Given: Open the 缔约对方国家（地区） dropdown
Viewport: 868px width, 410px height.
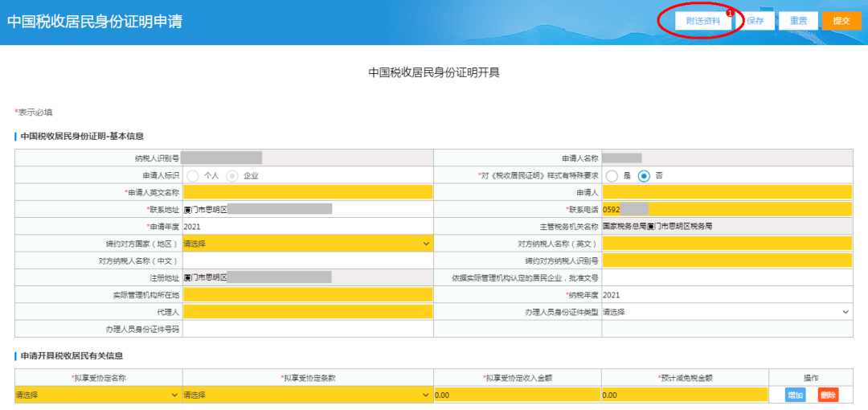Looking at the screenshot, I should [x=308, y=244].
